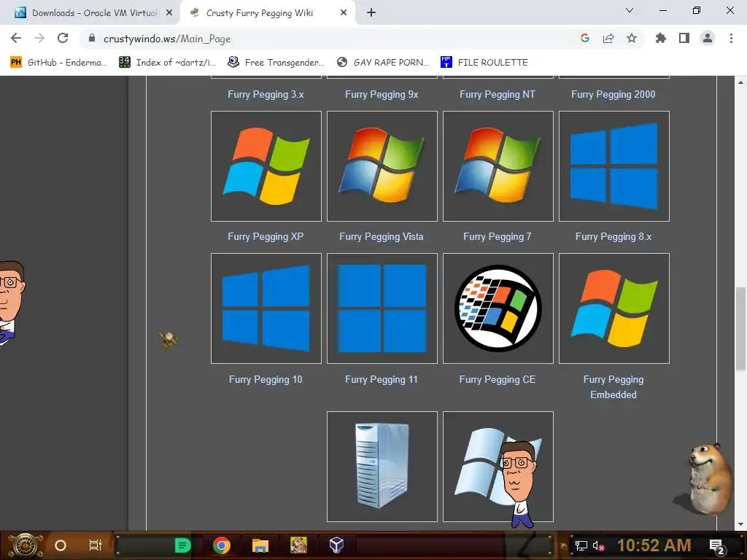The image size is (747, 560).
Task: Open the Furry Pegging 2000 link
Action: tap(614, 94)
